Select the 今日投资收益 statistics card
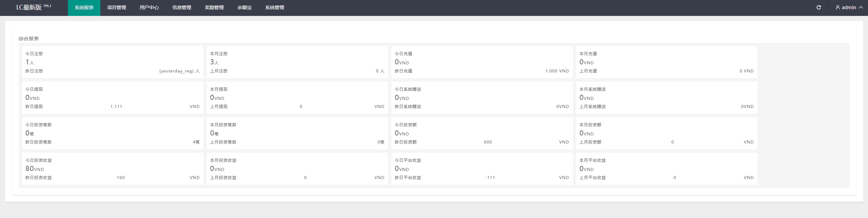Image resolution: width=868 pixels, height=218 pixels. 113,169
